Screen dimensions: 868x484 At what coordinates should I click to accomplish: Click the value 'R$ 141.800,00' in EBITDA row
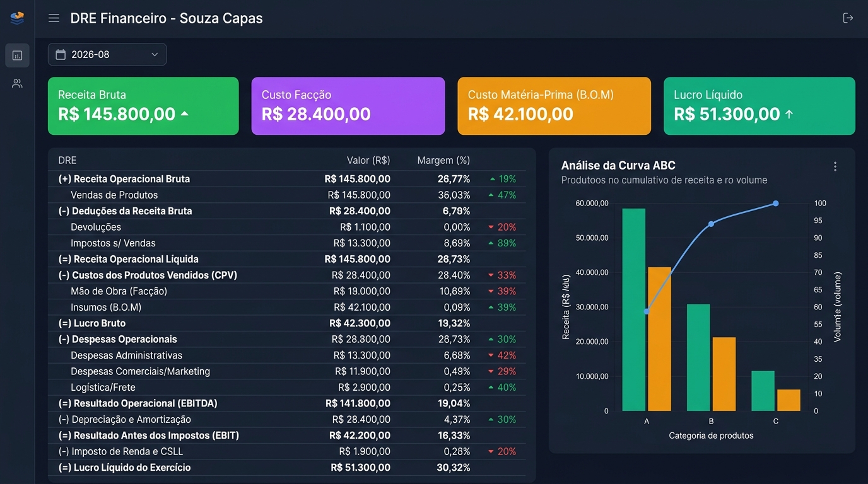point(358,404)
